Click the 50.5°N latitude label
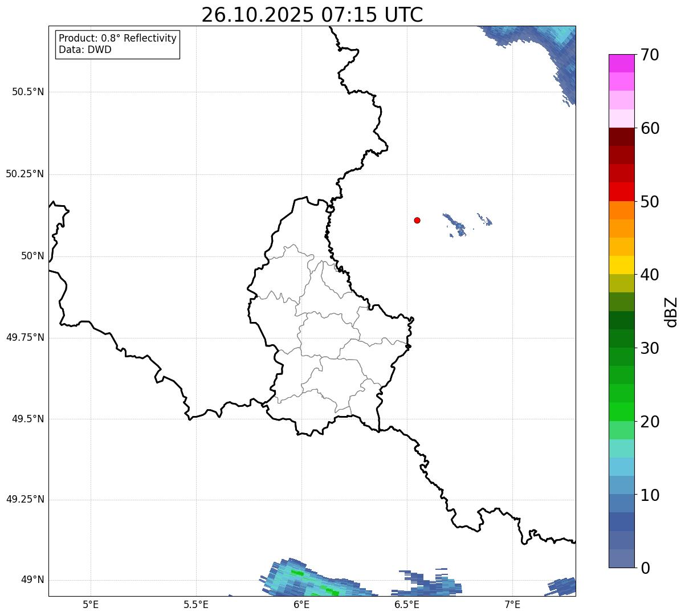Screen dimensions: 685x616 [28, 92]
